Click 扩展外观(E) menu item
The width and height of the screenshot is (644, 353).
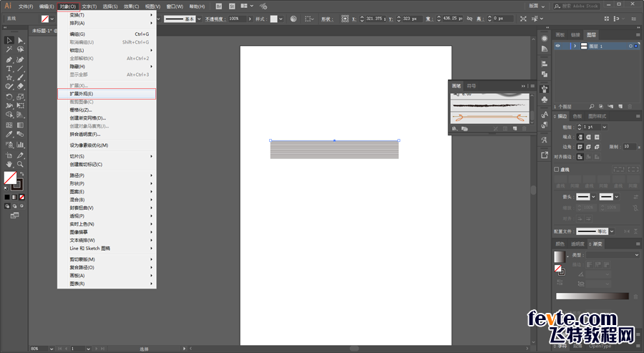click(107, 94)
